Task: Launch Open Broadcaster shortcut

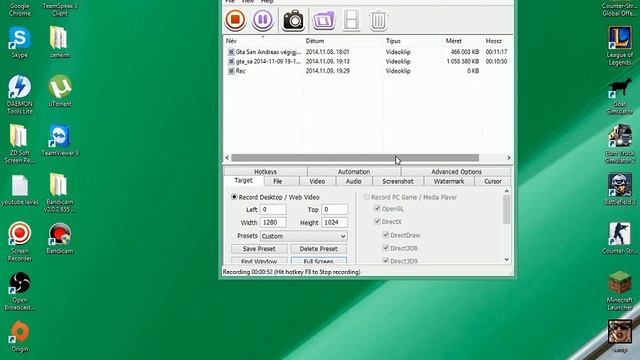Action: [x=20, y=291]
